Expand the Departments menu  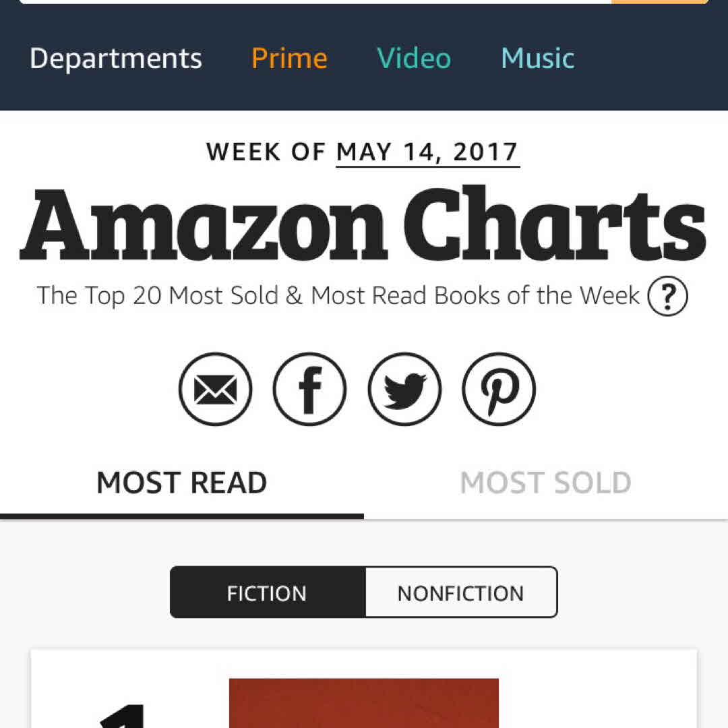pyautogui.click(x=116, y=59)
